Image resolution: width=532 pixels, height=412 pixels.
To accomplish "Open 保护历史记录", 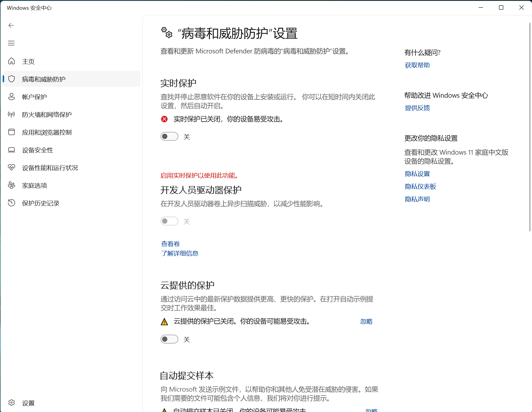I will (71, 203).
